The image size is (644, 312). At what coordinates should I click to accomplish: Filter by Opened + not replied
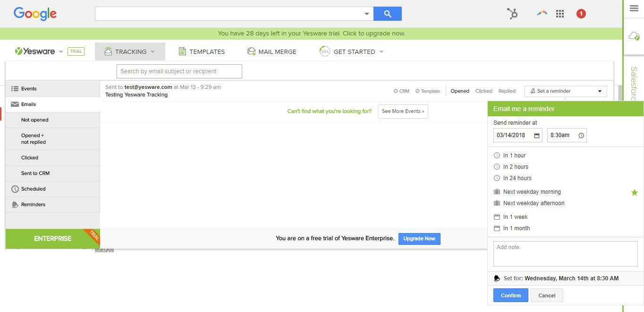coord(53,139)
